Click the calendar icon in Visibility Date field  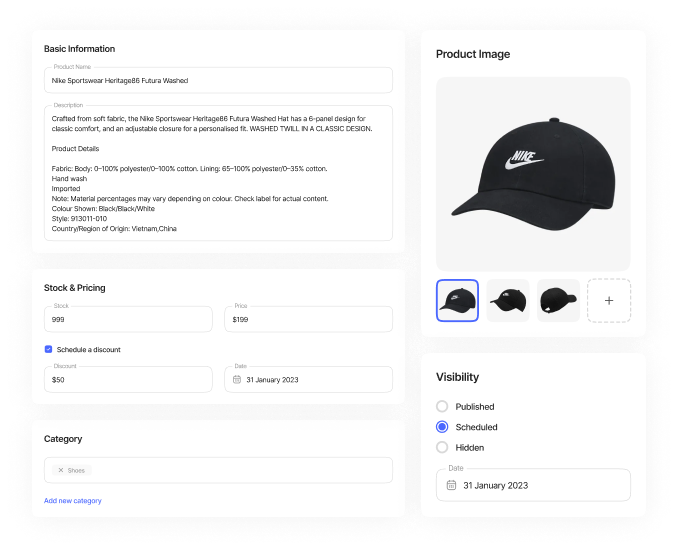(x=451, y=485)
